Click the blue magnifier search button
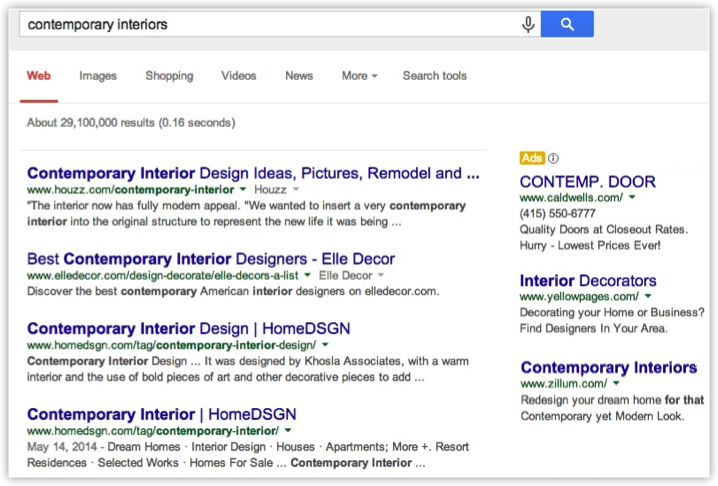718x486 pixels. click(567, 24)
